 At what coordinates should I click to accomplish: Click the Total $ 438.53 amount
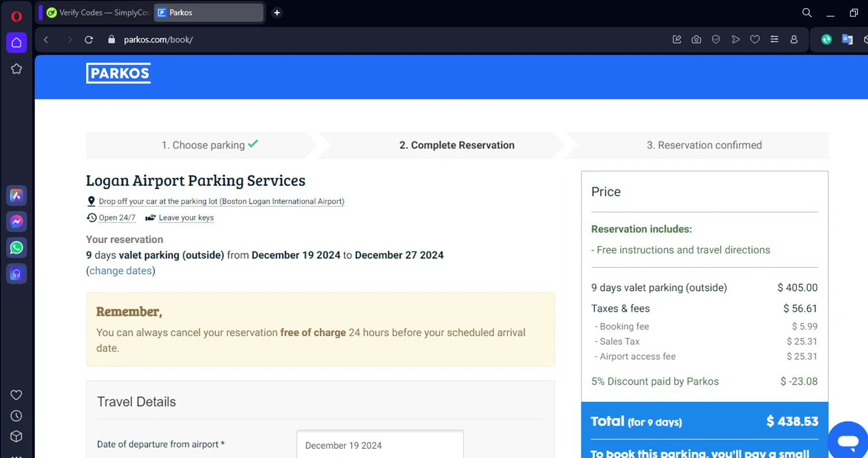[792, 421]
